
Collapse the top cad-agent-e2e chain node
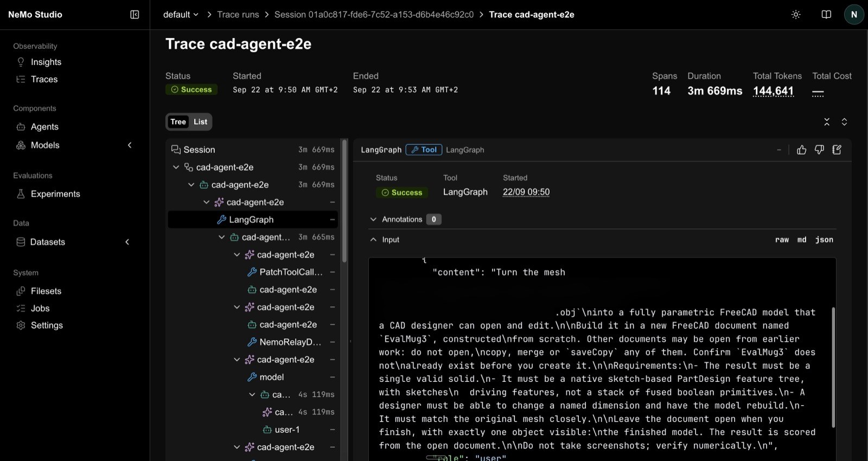click(176, 167)
